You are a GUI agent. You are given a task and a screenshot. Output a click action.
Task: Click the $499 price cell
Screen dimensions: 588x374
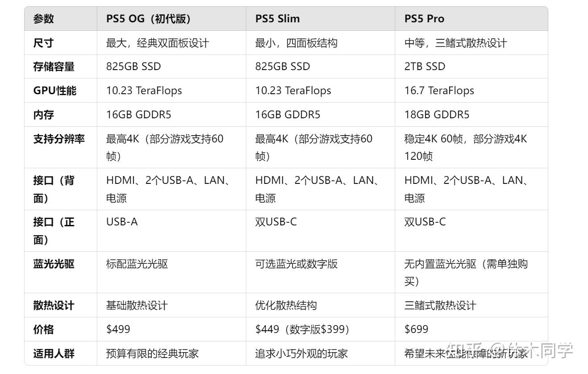point(118,329)
